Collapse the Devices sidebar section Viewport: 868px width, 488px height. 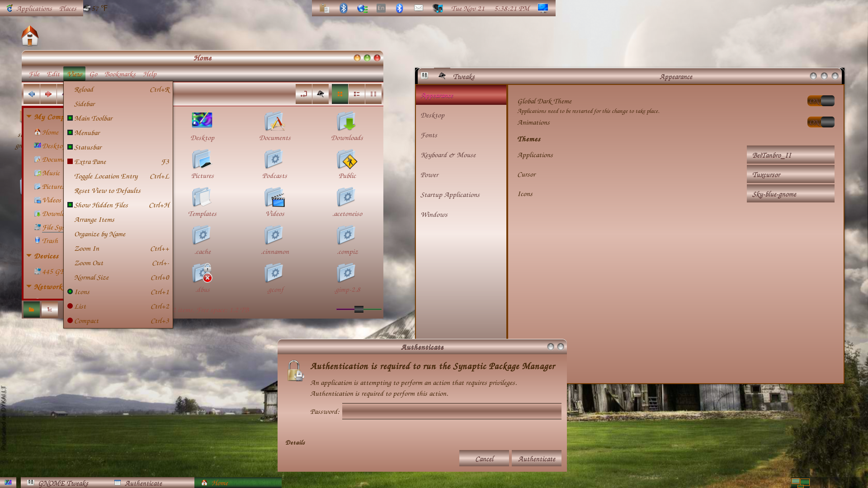(x=29, y=256)
